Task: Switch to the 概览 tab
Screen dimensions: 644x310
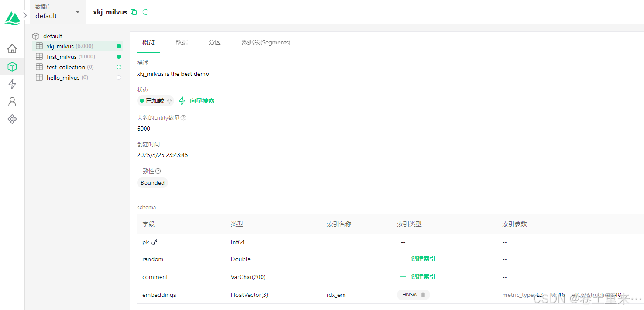Action: tap(148, 42)
